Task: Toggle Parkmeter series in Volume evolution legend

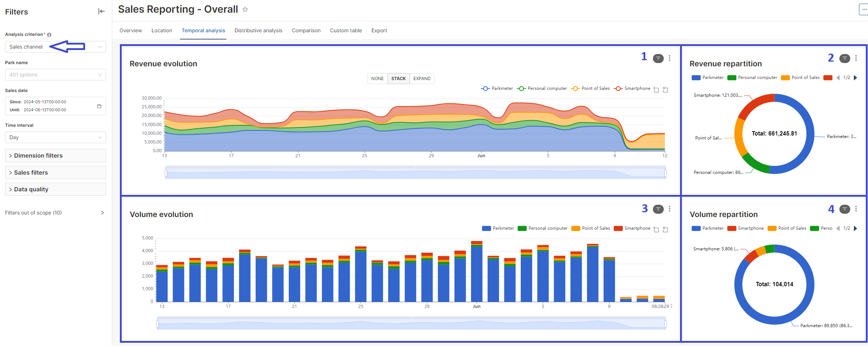Action: [498, 228]
